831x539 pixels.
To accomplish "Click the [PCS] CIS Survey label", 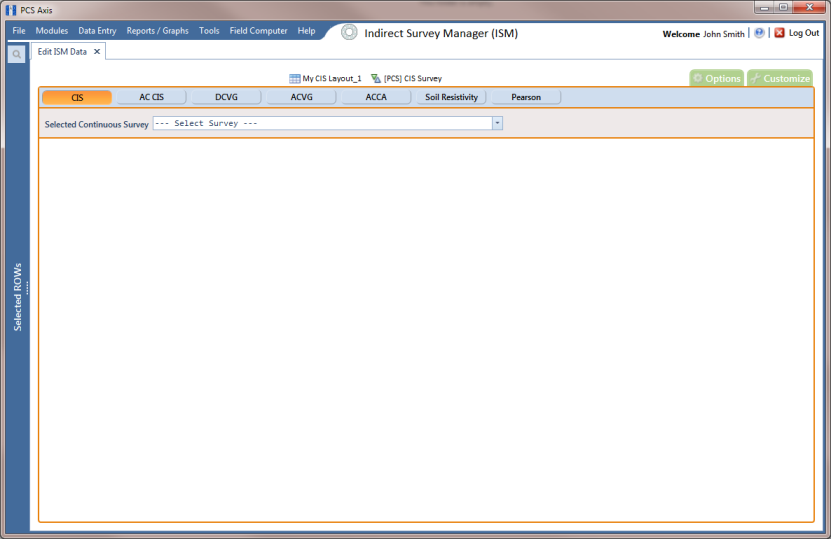I will (x=413, y=78).
